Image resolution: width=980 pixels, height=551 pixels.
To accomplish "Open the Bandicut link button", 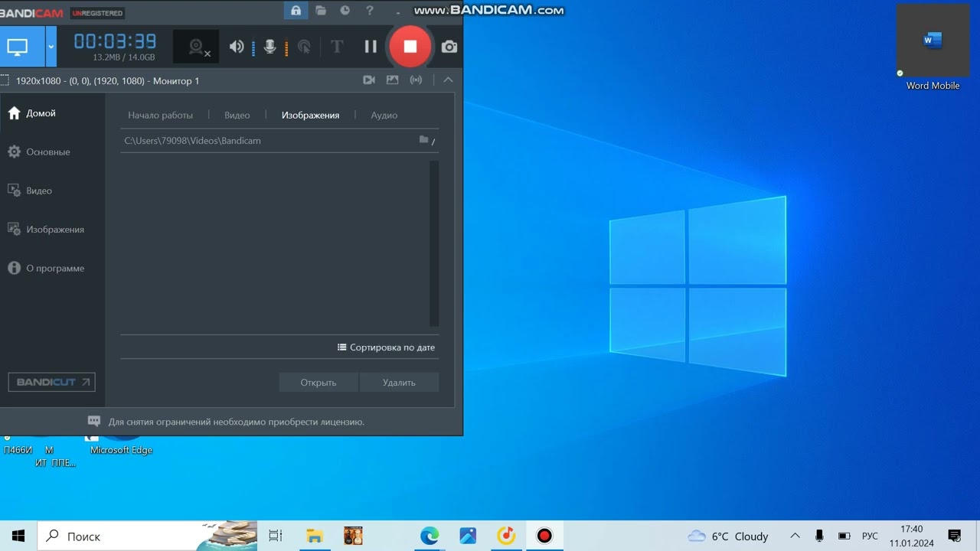I will pos(51,382).
